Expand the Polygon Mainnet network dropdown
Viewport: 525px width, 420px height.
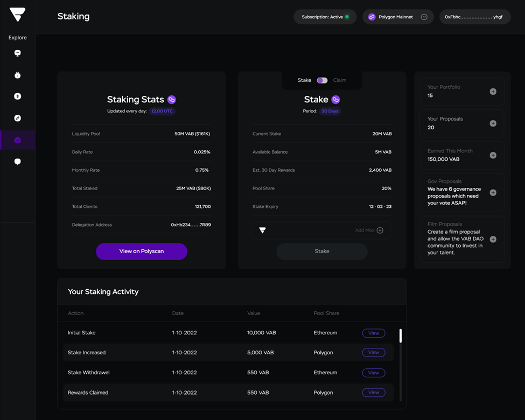[x=424, y=17]
